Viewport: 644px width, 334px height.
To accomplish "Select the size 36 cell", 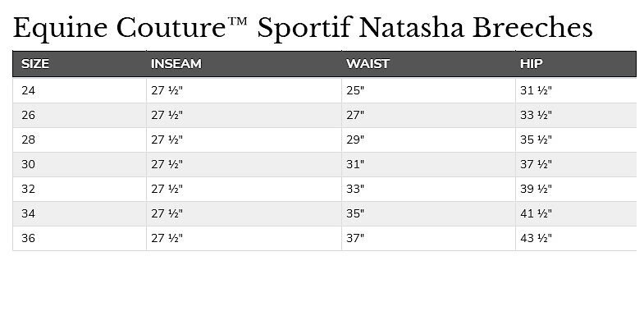I will click(x=29, y=238).
